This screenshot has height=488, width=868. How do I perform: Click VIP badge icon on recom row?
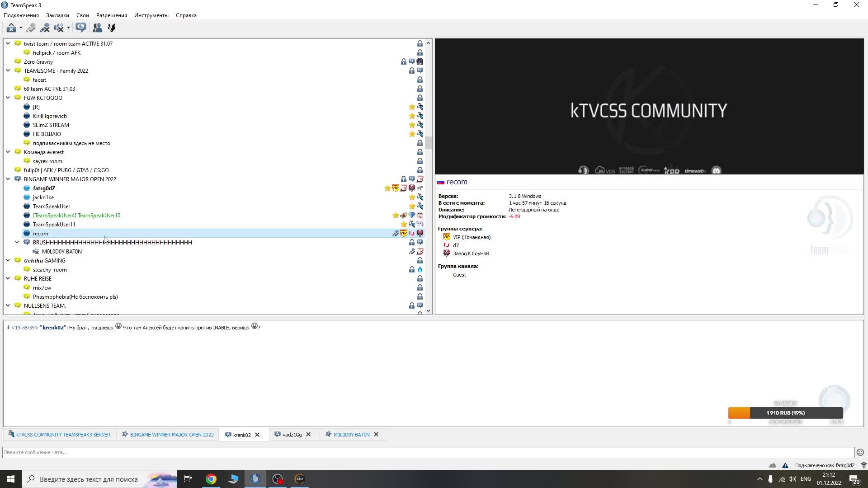click(x=404, y=234)
